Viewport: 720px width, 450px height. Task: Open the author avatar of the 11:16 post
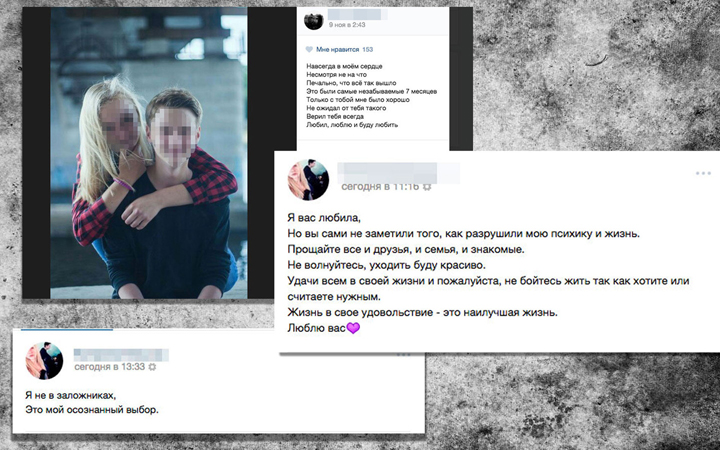[308, 180]
